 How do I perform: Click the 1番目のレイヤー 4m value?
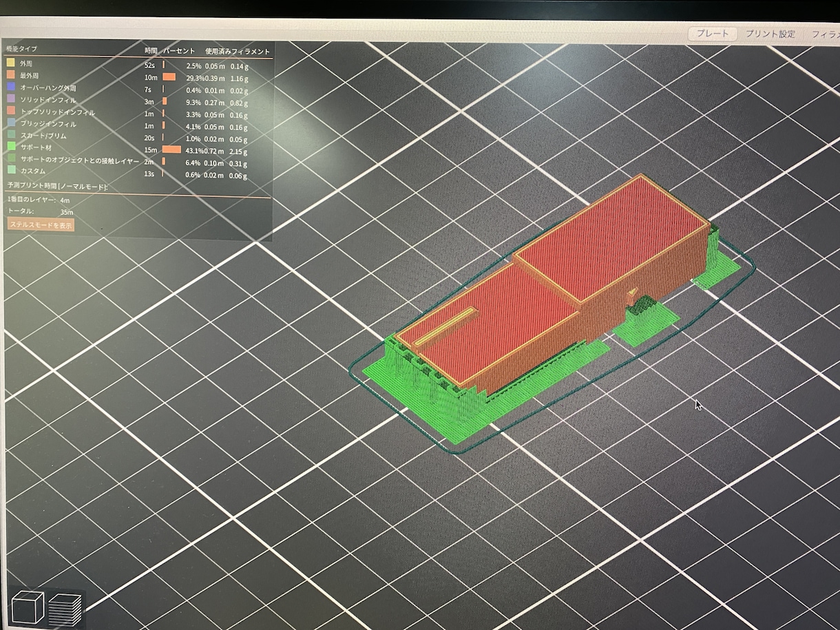(x=65, y=200)
